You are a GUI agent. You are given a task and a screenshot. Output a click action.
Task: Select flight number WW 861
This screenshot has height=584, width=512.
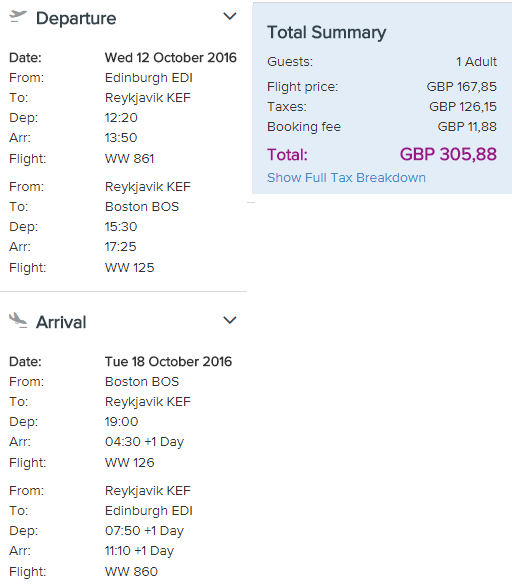click(130, 159)
